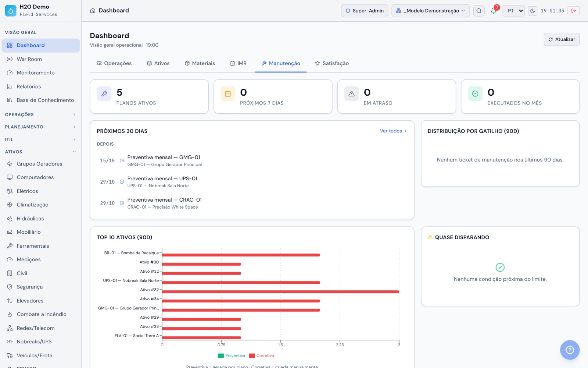This screenshot has width=588, height=368.
Task: Click calendar icon on Próximos 7 Dias card
Action: pos(228,93)
